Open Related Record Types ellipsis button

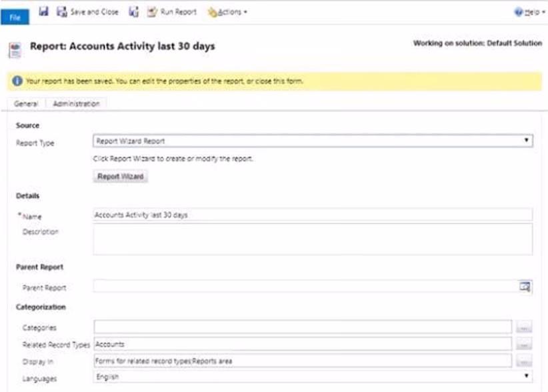click(524, 344)
